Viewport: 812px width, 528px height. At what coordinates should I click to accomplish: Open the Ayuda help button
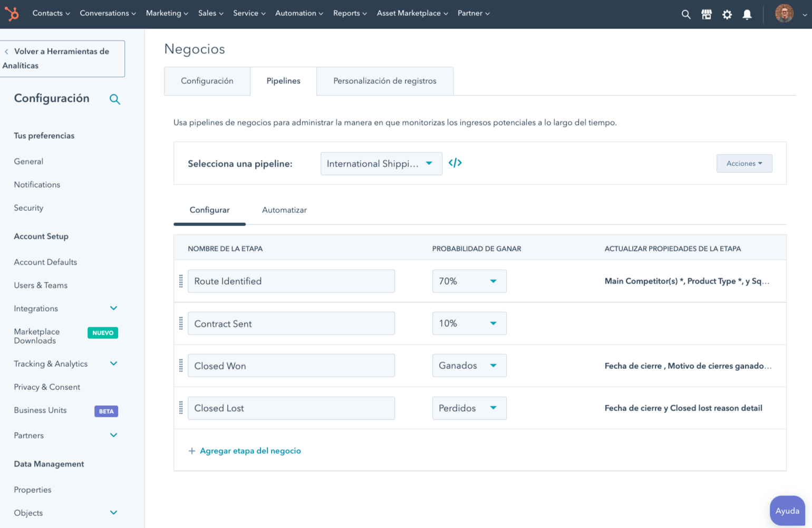click(787, 511)
